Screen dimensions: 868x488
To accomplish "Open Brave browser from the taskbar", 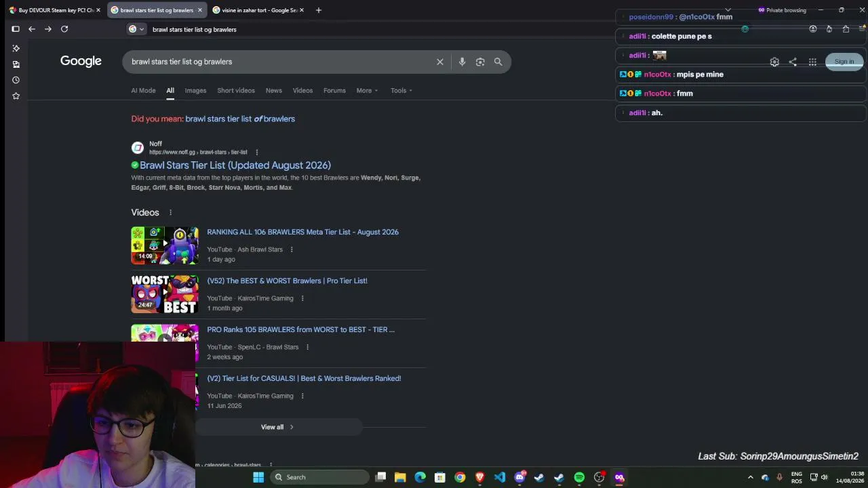I will 480,477.
